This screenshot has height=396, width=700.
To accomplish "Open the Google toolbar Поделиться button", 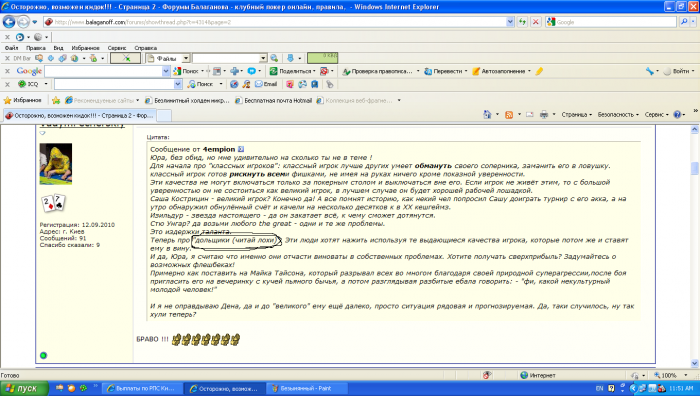I will (292, 71).
